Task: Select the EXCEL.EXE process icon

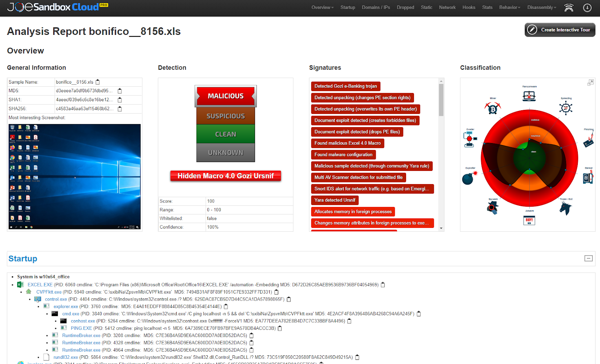Action: tap(20, 285)
